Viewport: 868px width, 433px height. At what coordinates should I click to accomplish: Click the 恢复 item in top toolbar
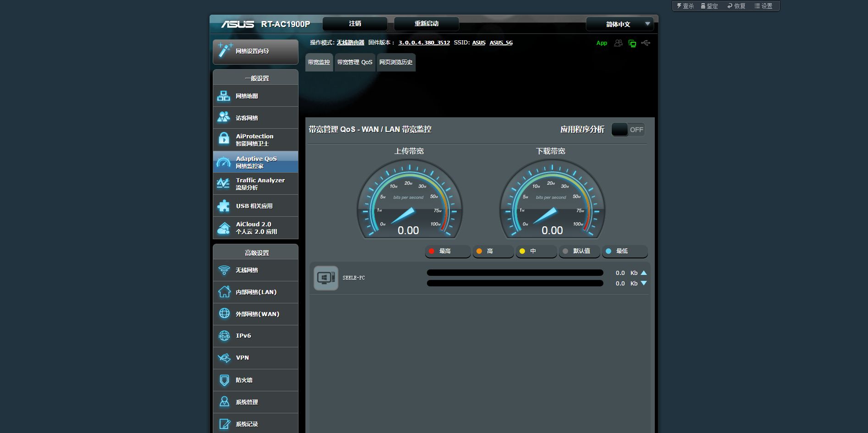pos(736,6)
